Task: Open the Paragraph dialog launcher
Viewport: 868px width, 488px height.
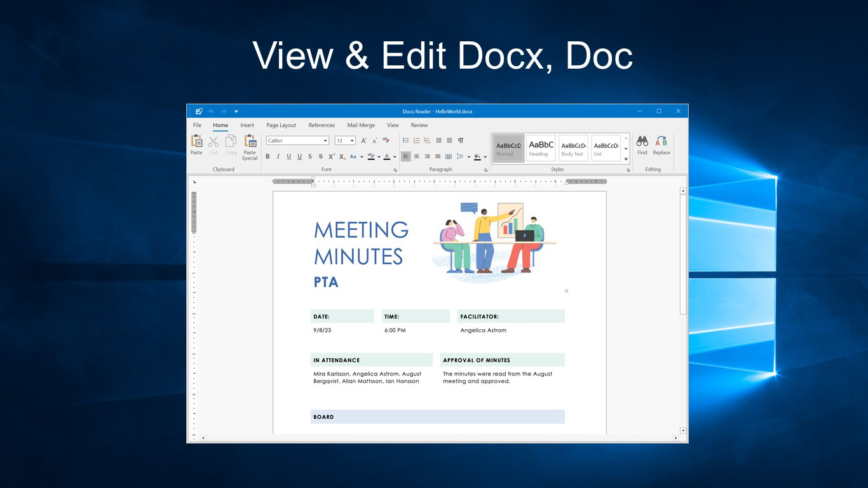Action: [x=486, y=170]
